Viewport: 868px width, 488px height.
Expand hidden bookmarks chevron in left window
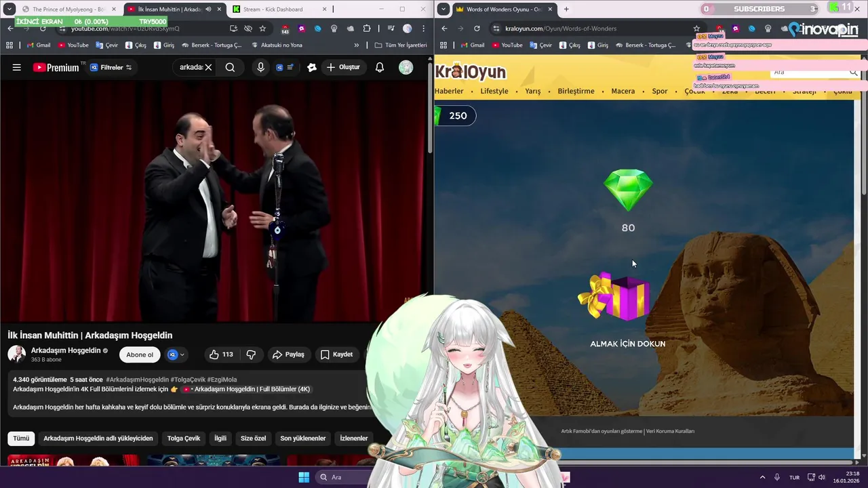(x=357, y=45)
